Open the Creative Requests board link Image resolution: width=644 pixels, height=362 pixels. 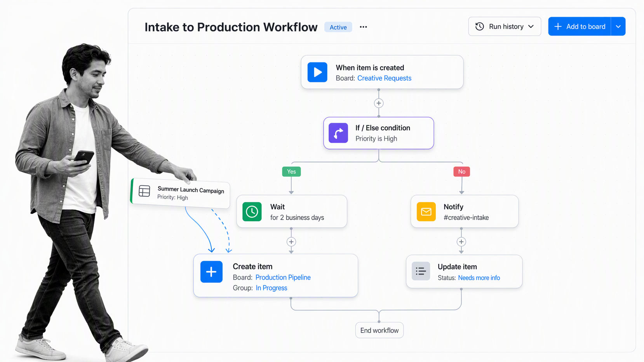tap(384, 78)
